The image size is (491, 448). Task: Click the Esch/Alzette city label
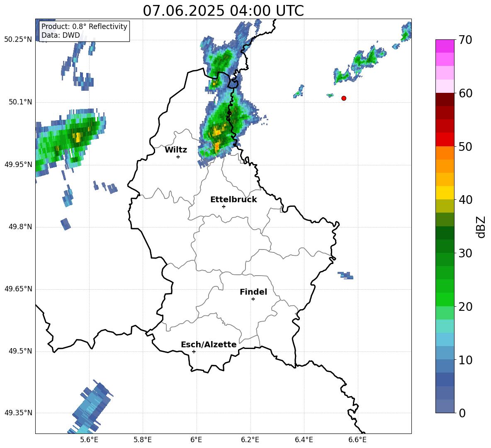pos(209,344)
